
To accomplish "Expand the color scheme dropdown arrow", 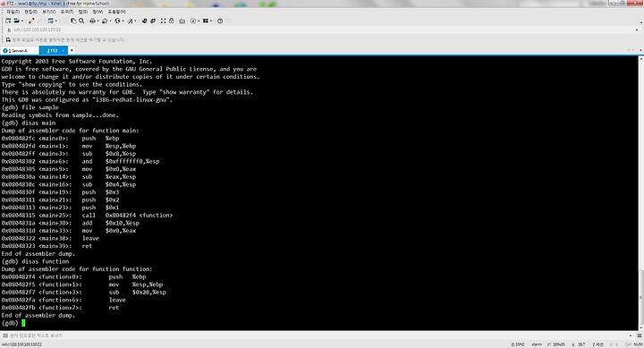I will point(110,21).
